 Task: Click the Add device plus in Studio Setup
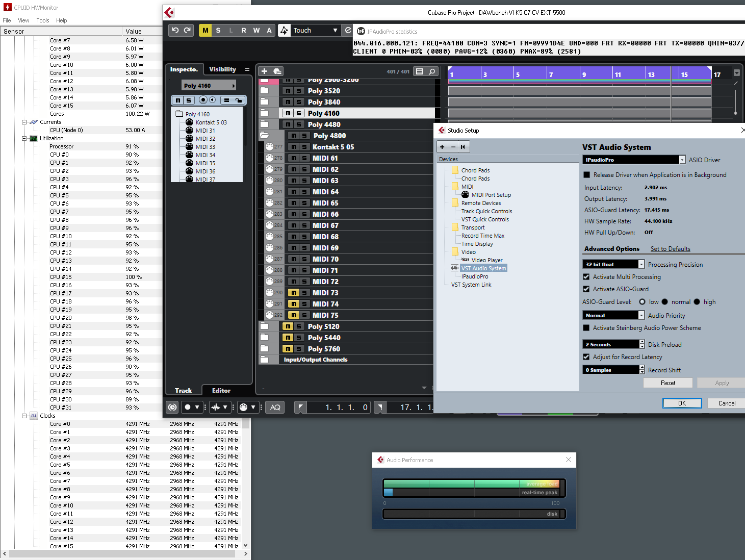click(x=442, y=147)
